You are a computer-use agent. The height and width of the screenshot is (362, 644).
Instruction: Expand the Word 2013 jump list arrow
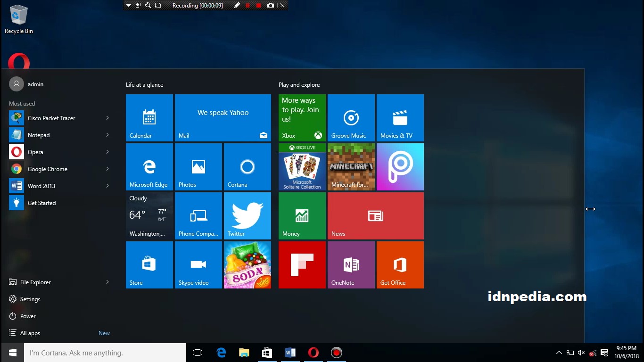tap(107, 186)
